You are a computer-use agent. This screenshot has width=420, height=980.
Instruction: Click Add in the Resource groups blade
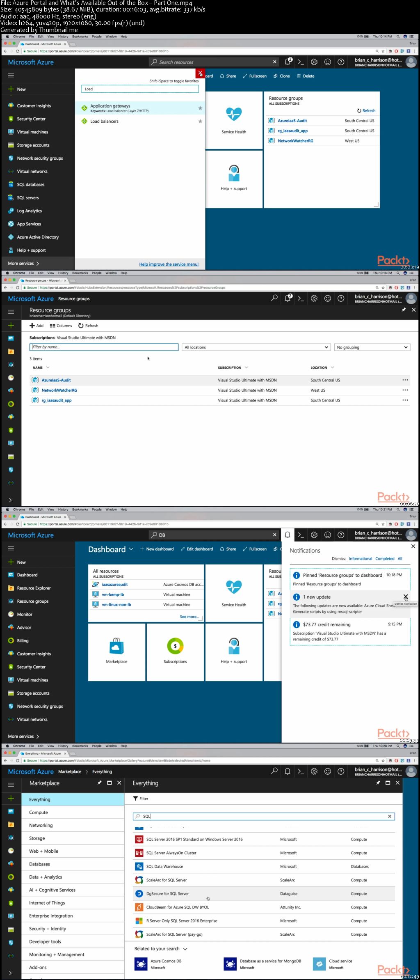37,326
